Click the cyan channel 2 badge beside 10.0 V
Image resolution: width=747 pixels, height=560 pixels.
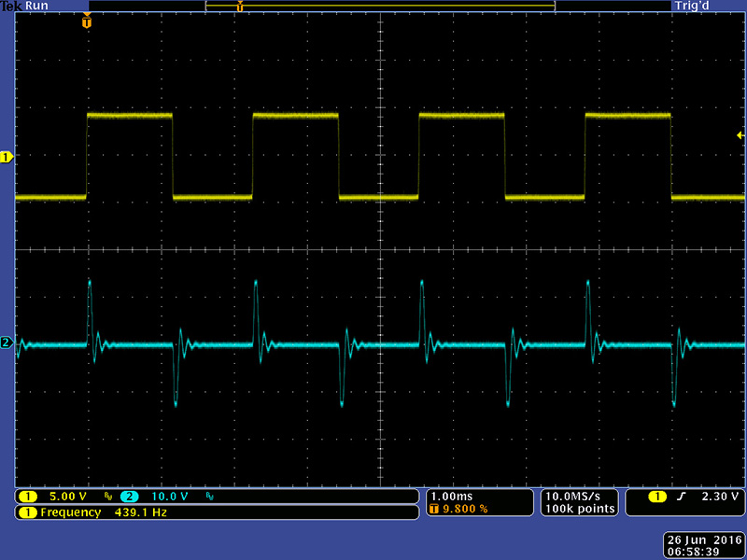click(128, 497)
